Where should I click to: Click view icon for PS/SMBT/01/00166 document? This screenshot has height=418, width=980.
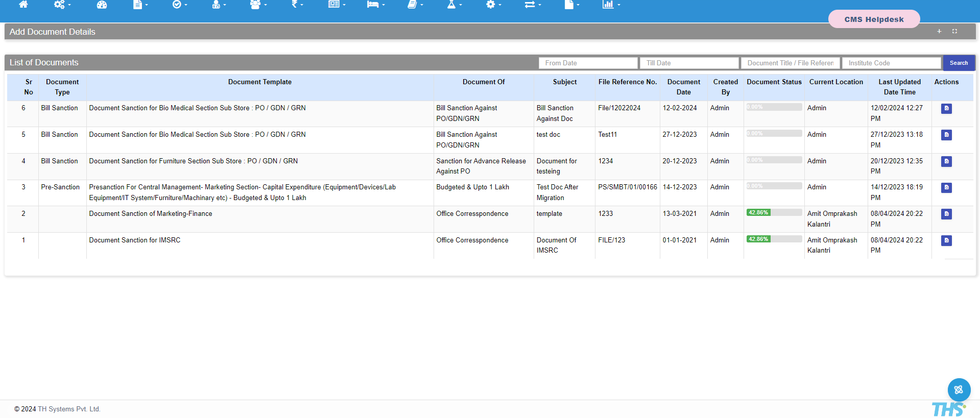946,188
